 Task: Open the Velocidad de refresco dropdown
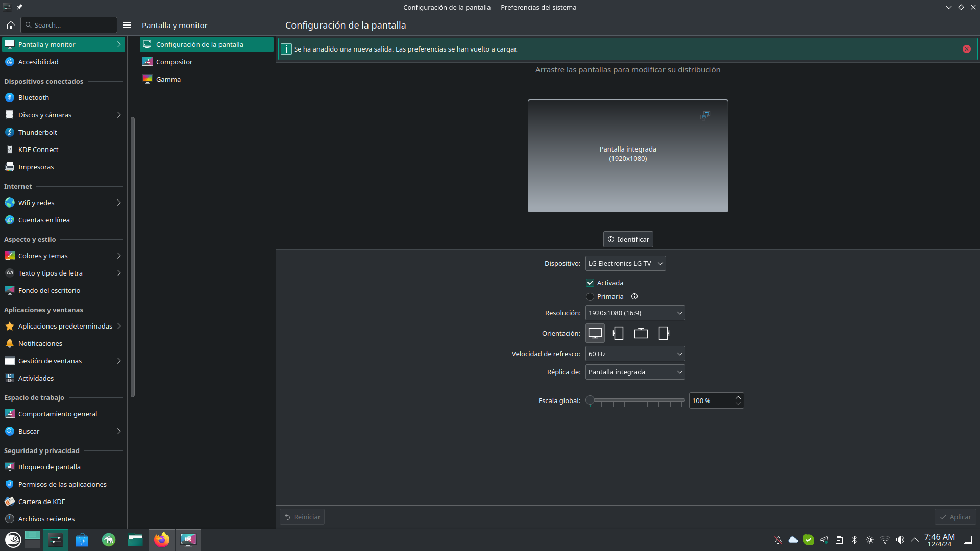(635, 354)
